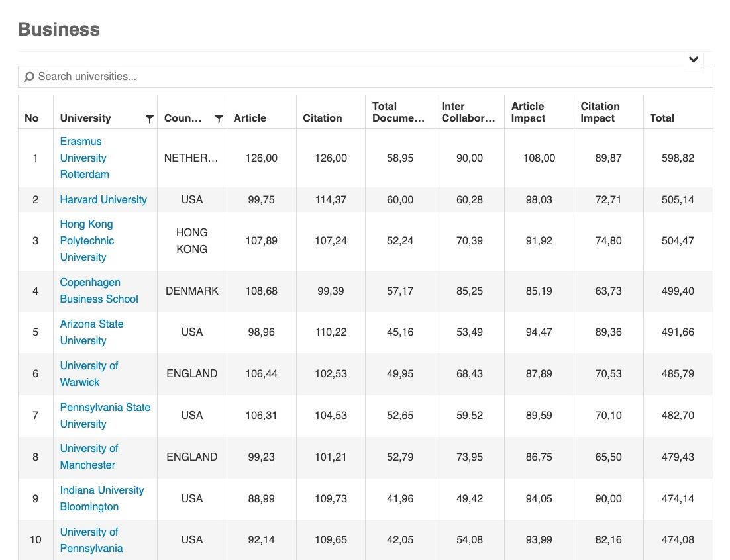The image size is (730, 560).
Task: Select Harvard total documents 60,00
Action: click(400, 199)
